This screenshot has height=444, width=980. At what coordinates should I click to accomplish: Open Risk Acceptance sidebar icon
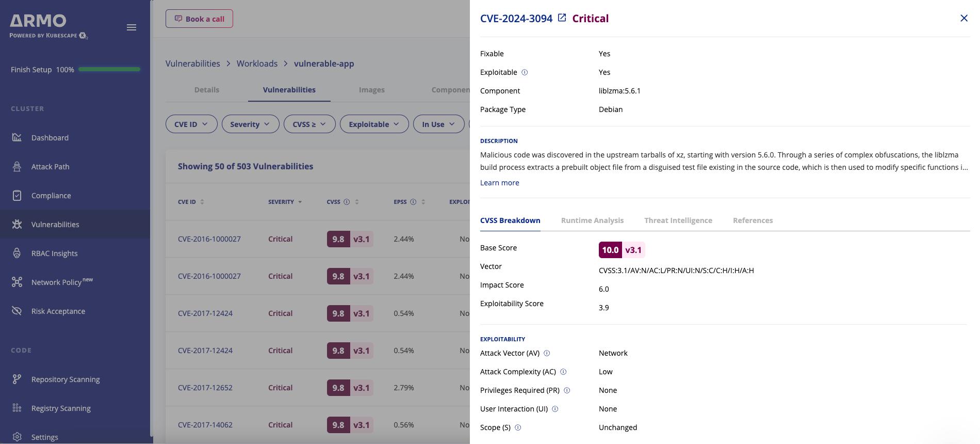pyautogui.click(x=17, y=311)
